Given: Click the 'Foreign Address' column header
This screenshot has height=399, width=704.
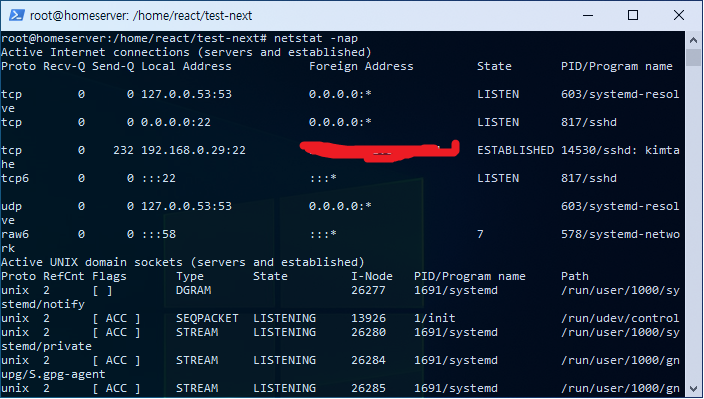Looking at the screenshot, I should click(x=361, y=66).
